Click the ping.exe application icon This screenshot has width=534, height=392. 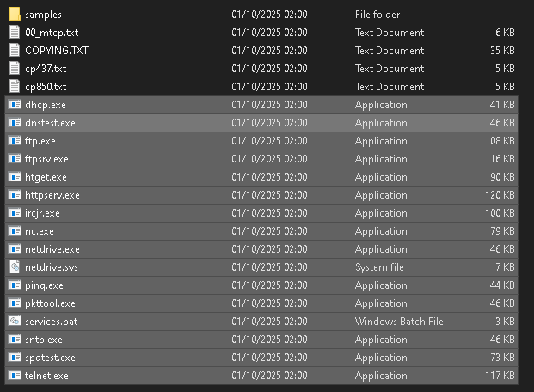[x=15, y=285]
